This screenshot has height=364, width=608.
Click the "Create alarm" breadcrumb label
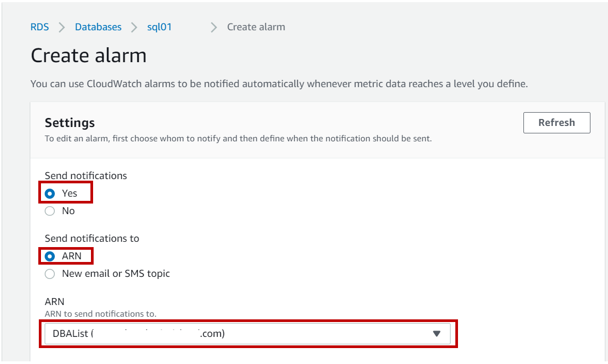click(x=256, y=27)
